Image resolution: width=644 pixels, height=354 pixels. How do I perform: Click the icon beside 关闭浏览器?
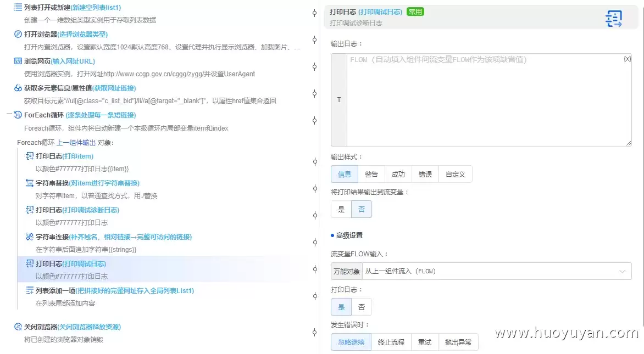(18, 327)
